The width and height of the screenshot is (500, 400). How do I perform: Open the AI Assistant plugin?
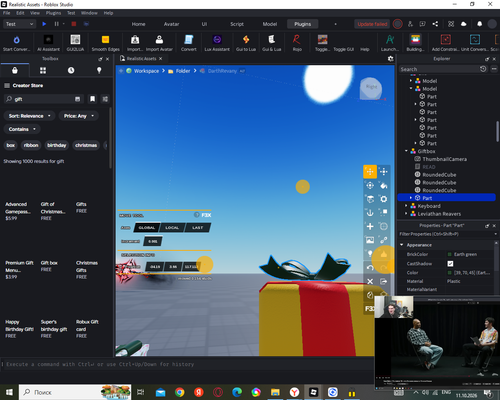48,40
